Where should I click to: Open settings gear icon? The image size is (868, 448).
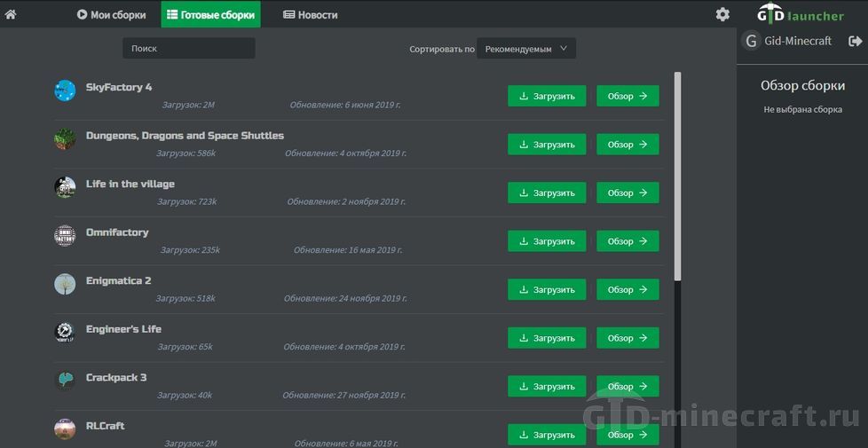(722, 15)
